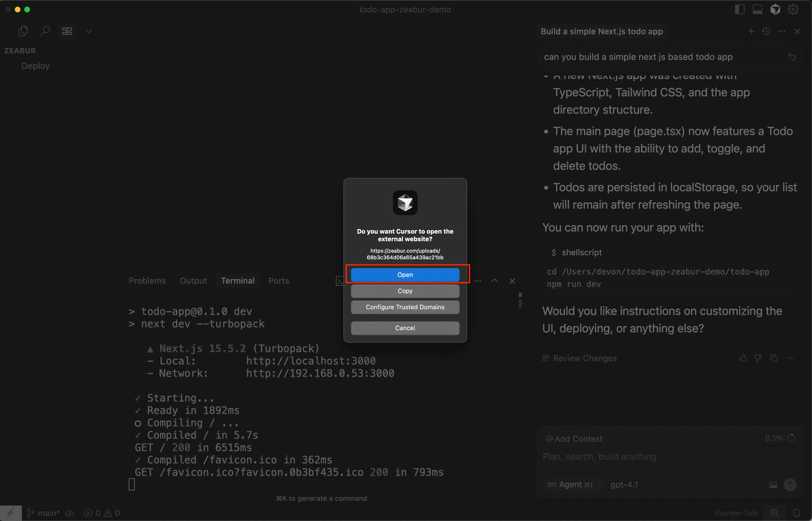The height and width of the screenshot is (521, 812).
Task: Open the Search magnifier icon
Action: [45, 31]
